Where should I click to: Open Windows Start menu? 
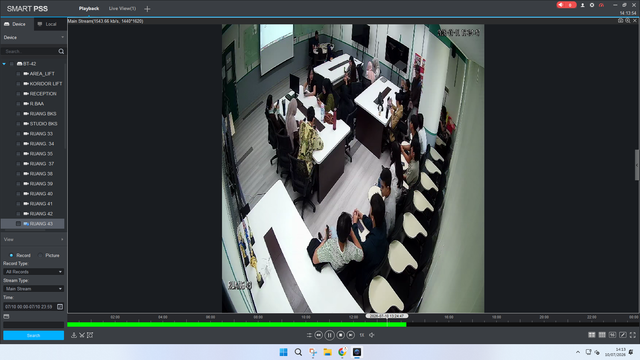[283, 352]
